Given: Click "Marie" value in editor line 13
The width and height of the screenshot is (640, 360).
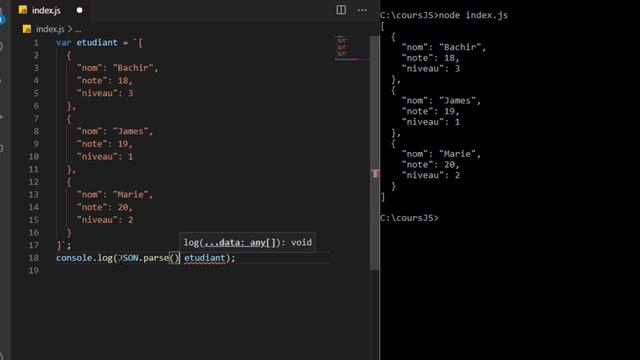Looking at the screenshot, I should [x=131, y=194].
